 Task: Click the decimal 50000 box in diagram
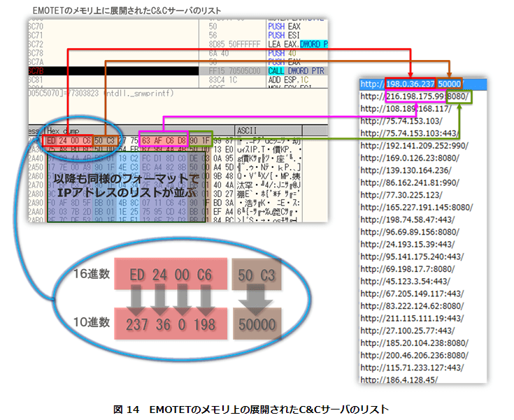[x=256, y=325]
